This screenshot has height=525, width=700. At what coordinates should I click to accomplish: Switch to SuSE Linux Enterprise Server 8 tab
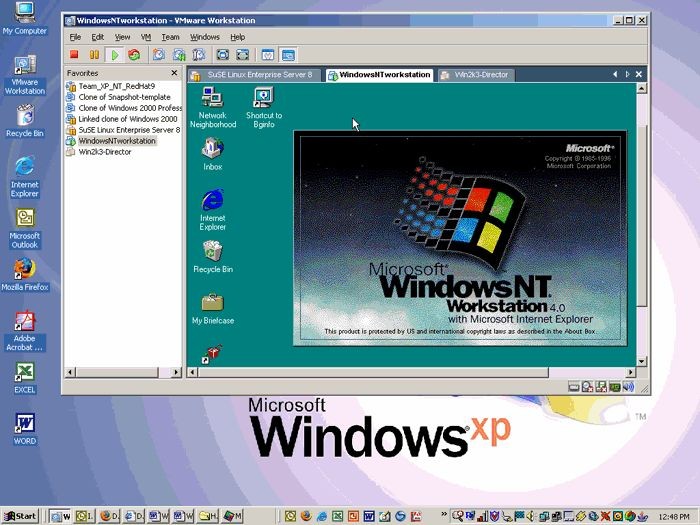[254, 75]
